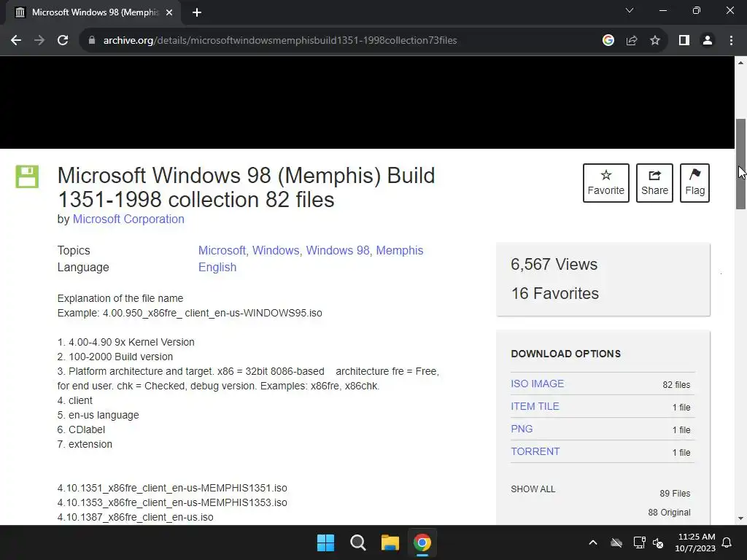
Task: Click the scrollbar down arrow
Action: (741, 518)
